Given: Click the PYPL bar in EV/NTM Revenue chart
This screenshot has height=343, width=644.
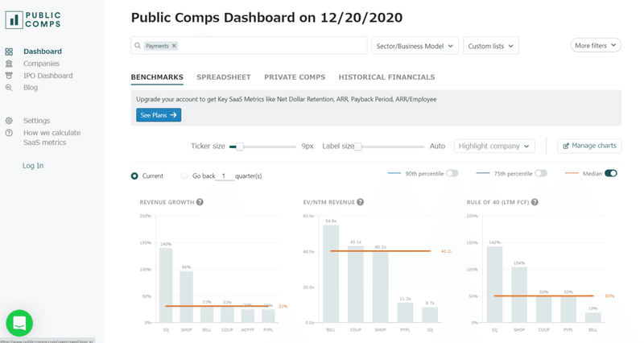Looking at the screenshot, I should 405,312.
